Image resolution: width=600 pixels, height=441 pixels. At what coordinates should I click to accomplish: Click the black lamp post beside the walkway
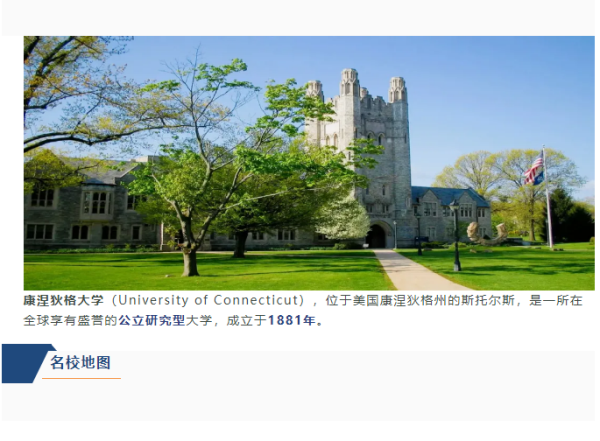[456, 235]
